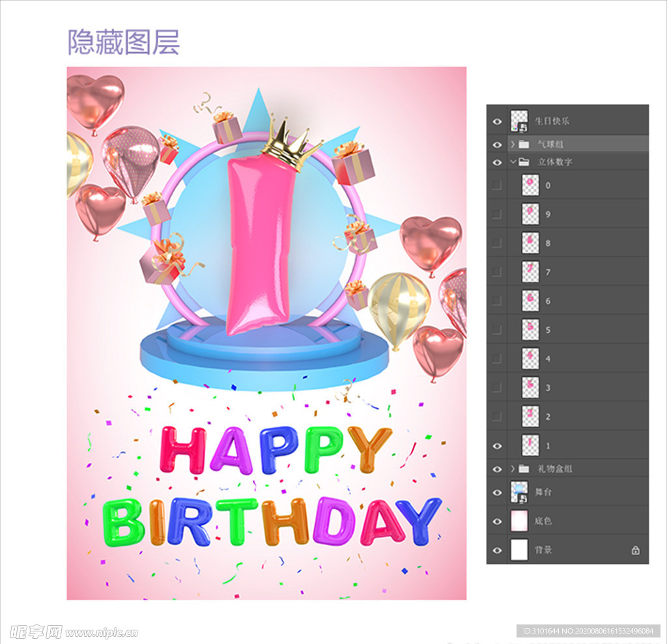Toggle visibility of the 底色 layer
This screenshot has width=667, height=644.
pos(497,522)
